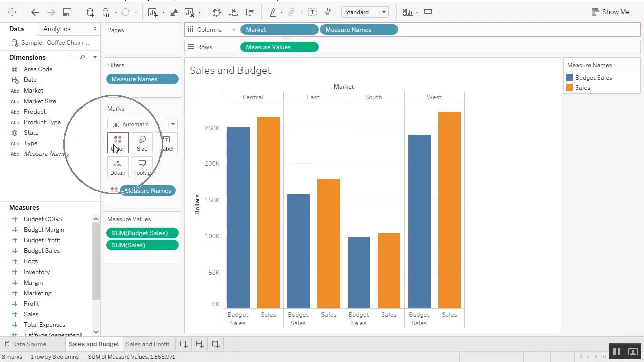Click the group members paperclip icon
Image resolution: width=644 pixels, height=362 pixels.
pyautogui.click(x=291, y=12)
